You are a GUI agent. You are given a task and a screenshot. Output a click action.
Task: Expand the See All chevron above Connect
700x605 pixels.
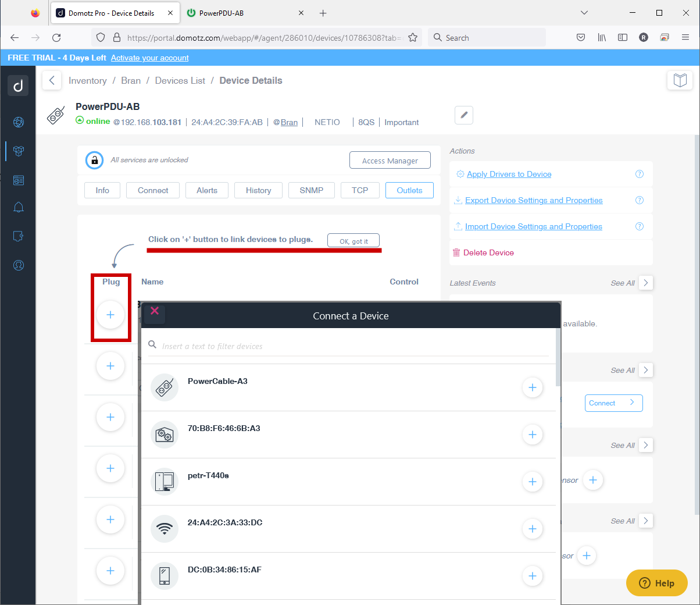646,370
